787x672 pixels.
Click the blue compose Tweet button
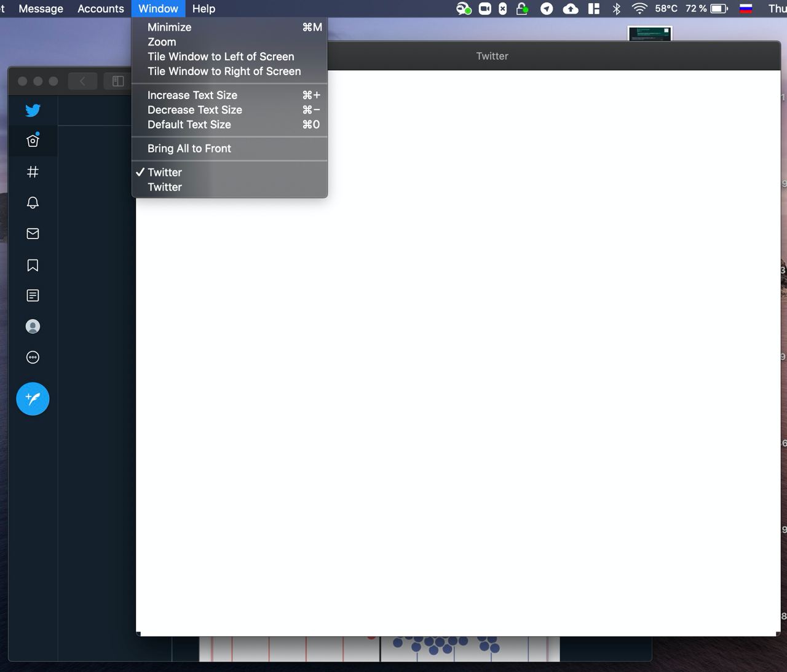click(x=33, y=398)
